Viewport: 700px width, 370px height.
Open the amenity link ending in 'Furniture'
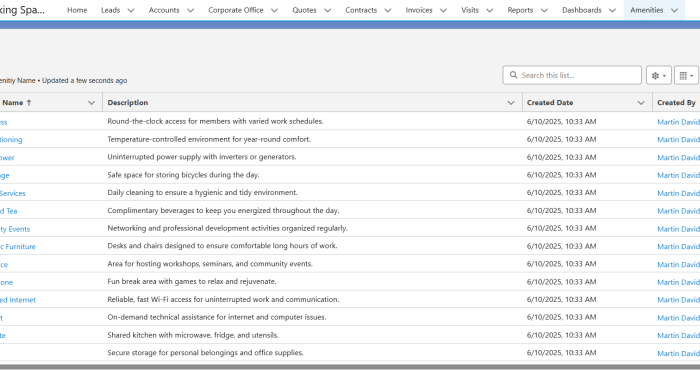[17, 246]
